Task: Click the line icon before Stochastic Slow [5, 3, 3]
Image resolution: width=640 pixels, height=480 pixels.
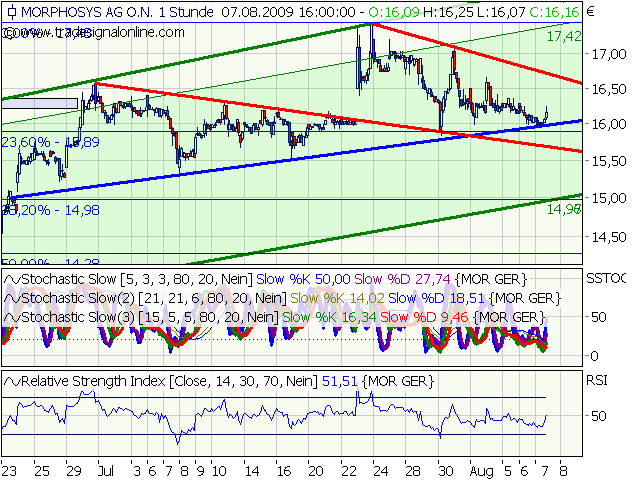Action: coord(12,280)
